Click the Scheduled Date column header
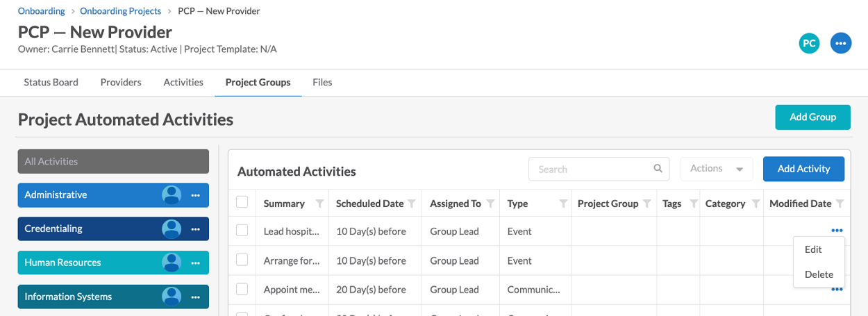Viewport: 868px width, 316px height. click(x=369, y=203)
